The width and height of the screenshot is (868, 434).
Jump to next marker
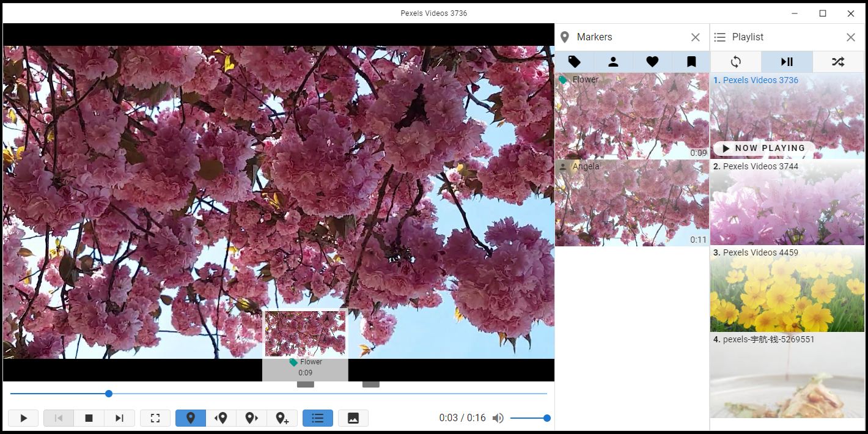click(x=251, y=418)
